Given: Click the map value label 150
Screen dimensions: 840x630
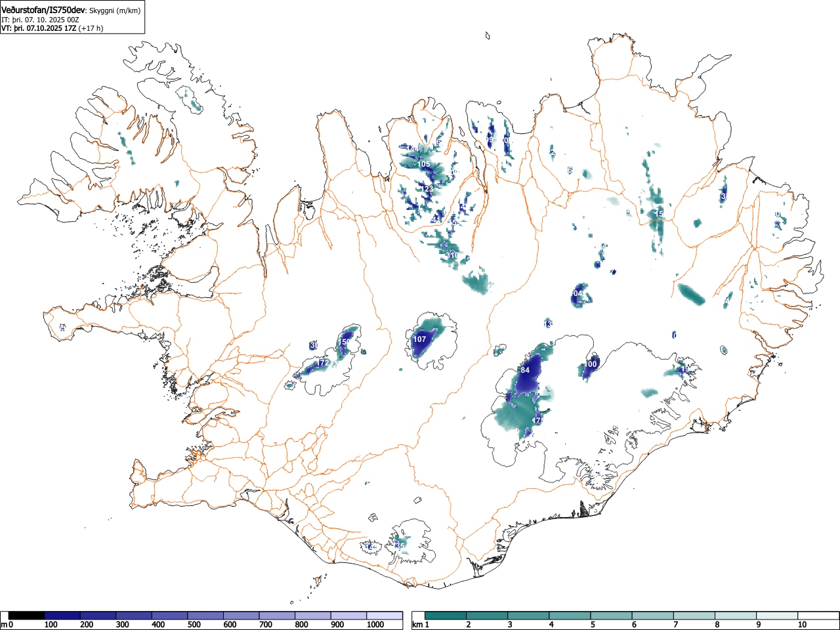Looking at the screenshot, I should 344,343.
